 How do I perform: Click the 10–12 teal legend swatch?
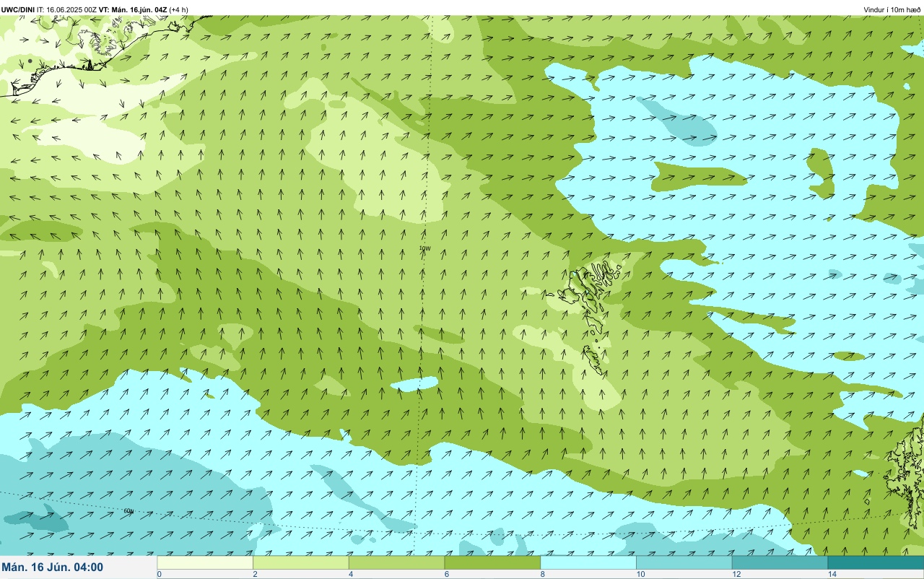coord(684,562)
